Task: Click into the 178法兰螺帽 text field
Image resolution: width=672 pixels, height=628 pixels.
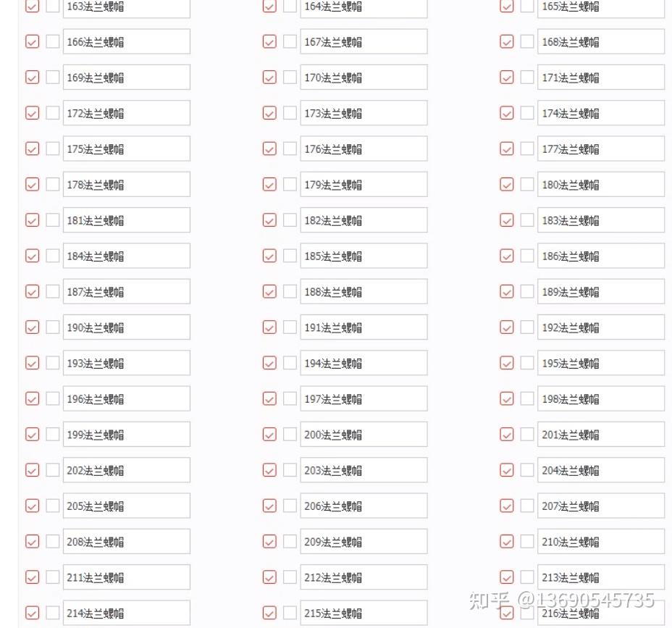Action: pos(127,184)
